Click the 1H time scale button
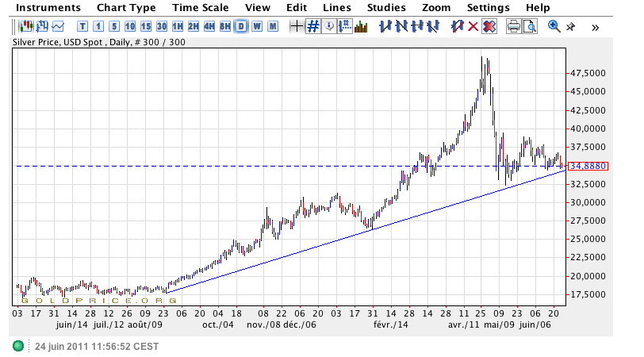 [178, 26]
